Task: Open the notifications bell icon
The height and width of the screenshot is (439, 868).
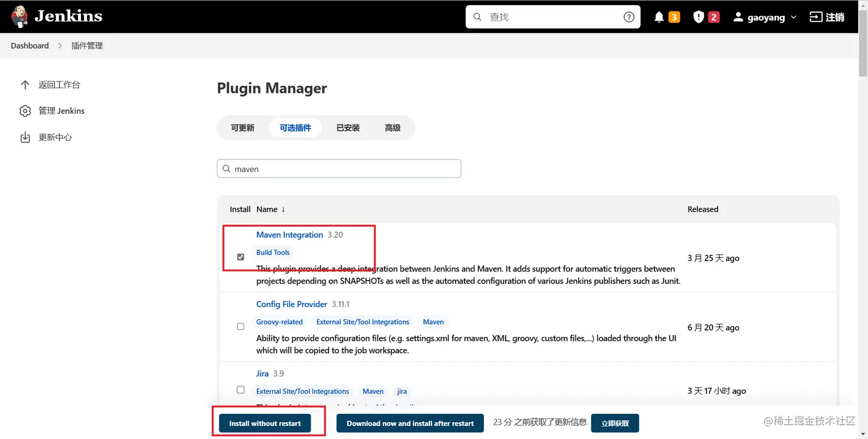Action: click(x=659, y=17)
